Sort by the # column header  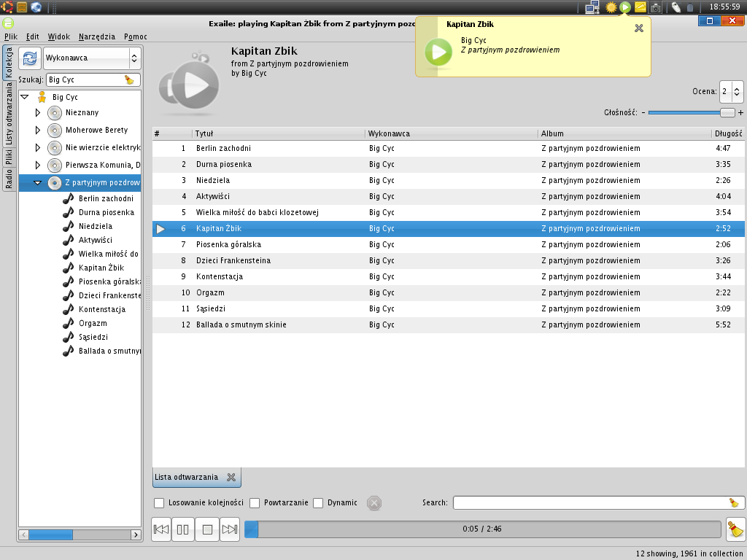172,134
